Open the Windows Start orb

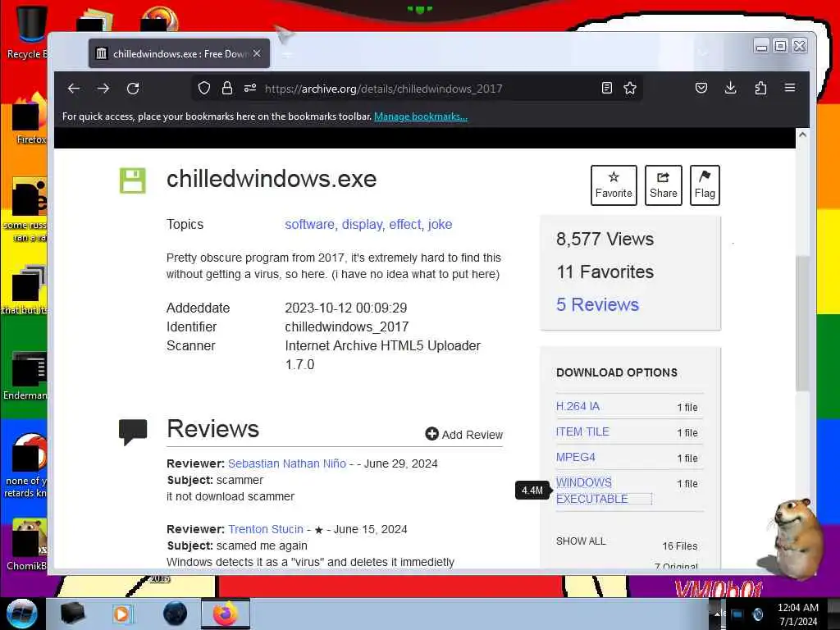[x=21, y=614]
